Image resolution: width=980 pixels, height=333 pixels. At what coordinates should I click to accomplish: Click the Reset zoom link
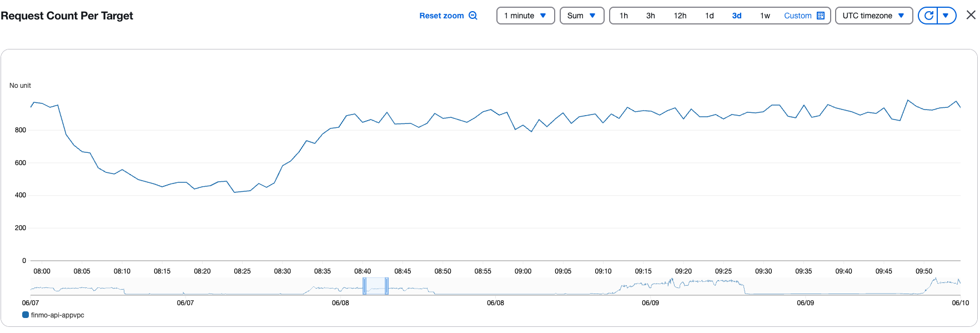coord(441,16)
